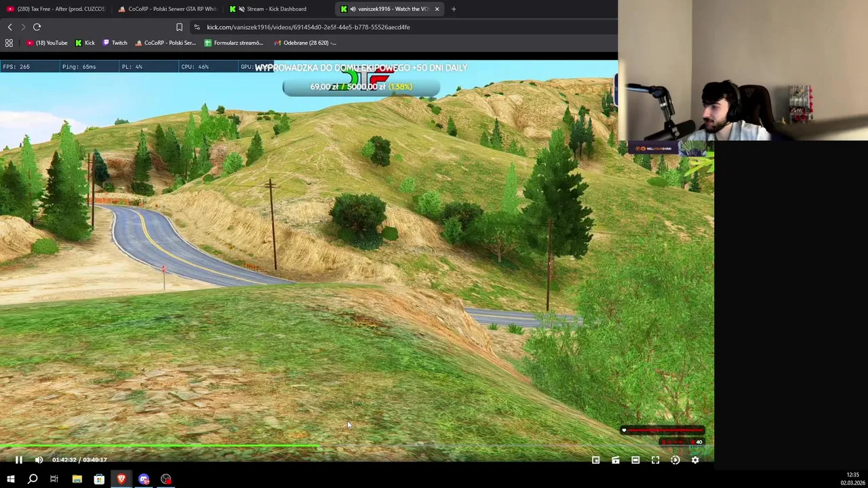The image size is (868, 488).
Task: Open the Windows Start menu
Action: (x=11, y=479)
